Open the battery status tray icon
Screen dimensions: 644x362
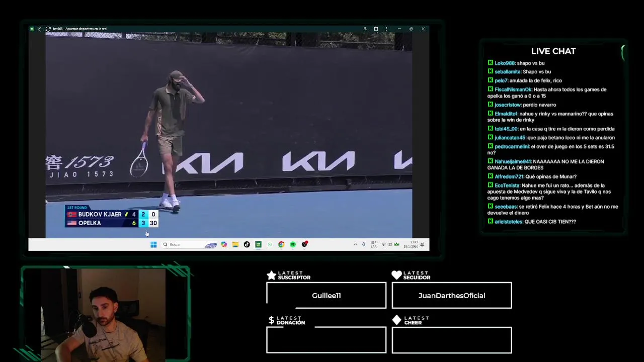click(x=396, y=244)
